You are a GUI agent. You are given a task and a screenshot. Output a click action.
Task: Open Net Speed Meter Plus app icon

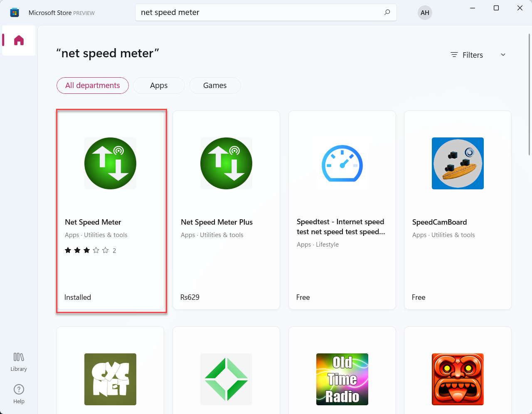(x=226, y=163)
